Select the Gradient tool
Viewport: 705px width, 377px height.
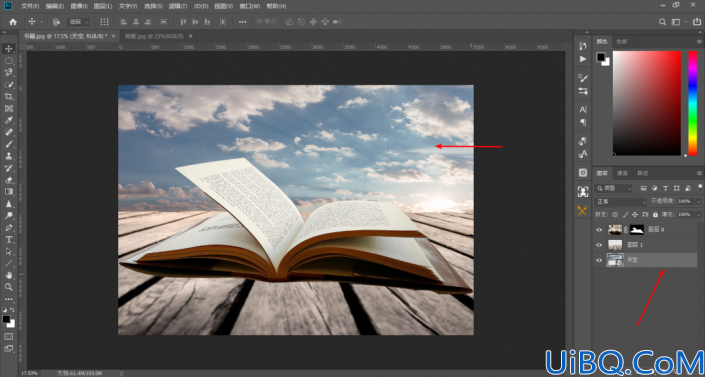[9, 192]
